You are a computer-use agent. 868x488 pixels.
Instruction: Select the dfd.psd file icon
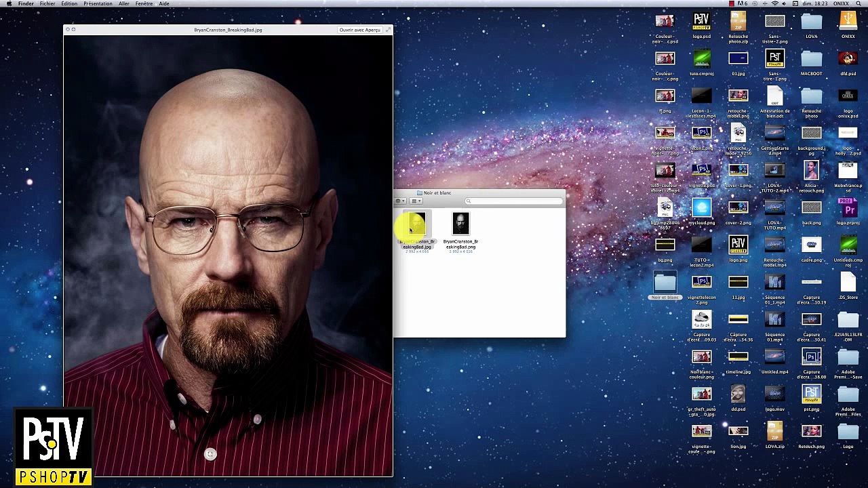(x=848, y=59)
